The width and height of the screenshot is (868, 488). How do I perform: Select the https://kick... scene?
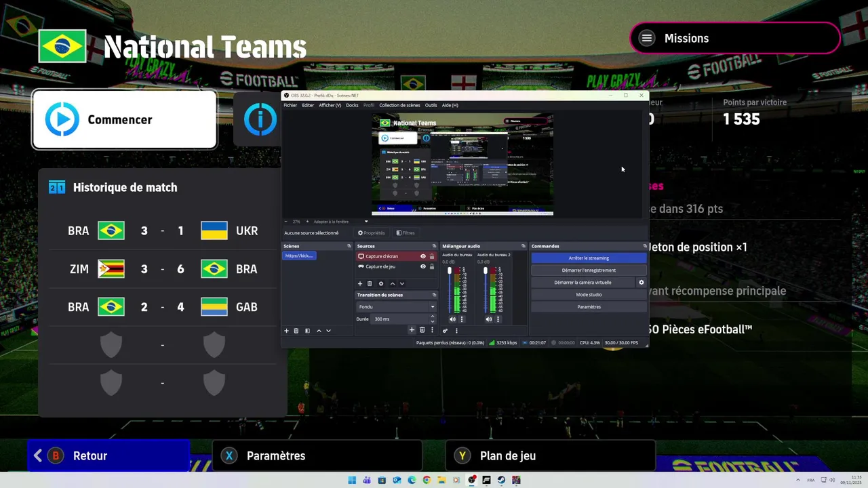(x=299, y=256)
